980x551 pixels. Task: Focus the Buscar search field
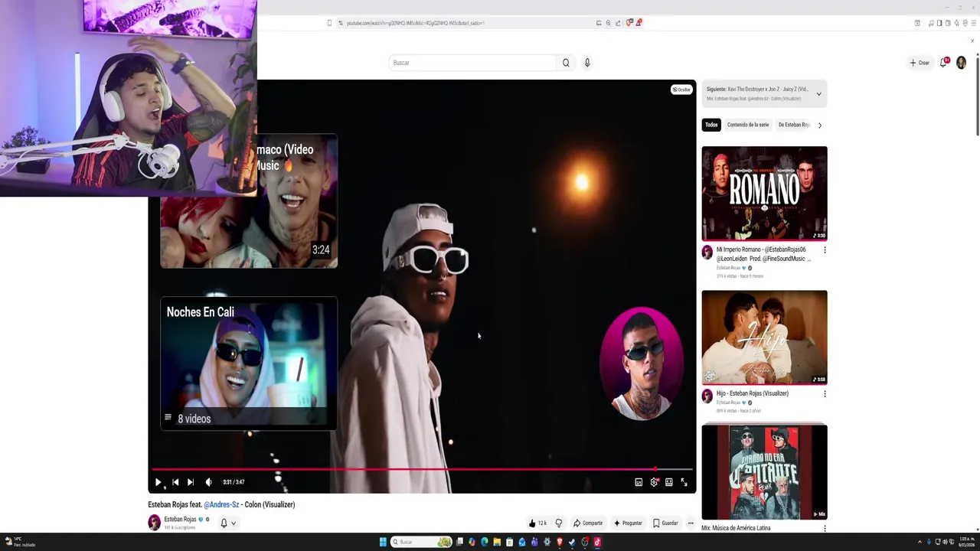pos(472,63)
